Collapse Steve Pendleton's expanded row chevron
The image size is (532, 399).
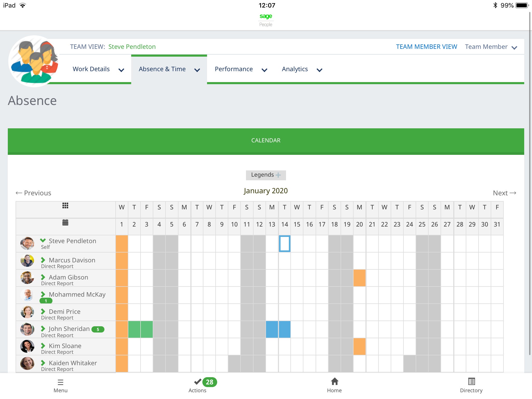(43, 240)
